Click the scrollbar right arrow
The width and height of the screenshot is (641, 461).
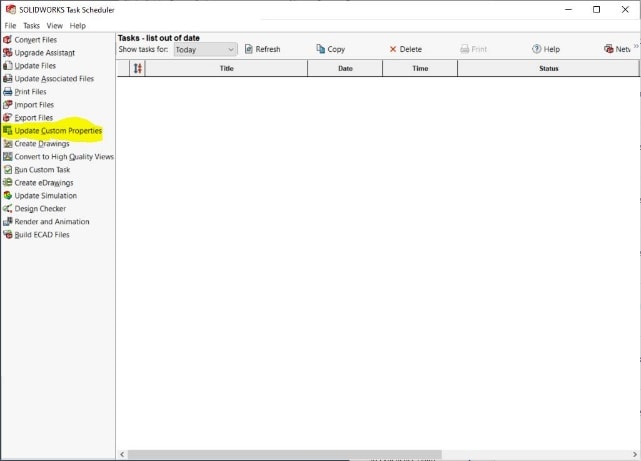point(634,454)
